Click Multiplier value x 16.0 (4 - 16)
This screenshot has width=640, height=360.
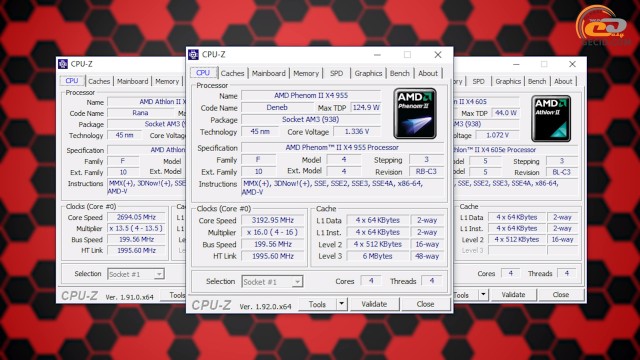[x=273, y=232]
